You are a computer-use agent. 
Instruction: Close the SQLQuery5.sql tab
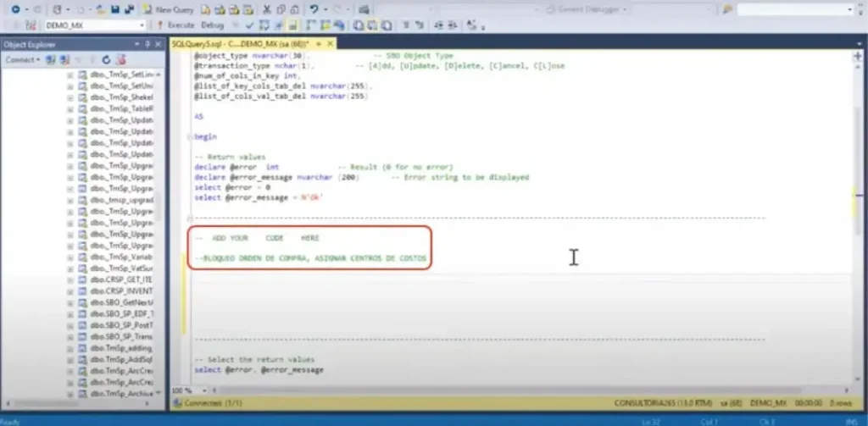coord(331,44)
